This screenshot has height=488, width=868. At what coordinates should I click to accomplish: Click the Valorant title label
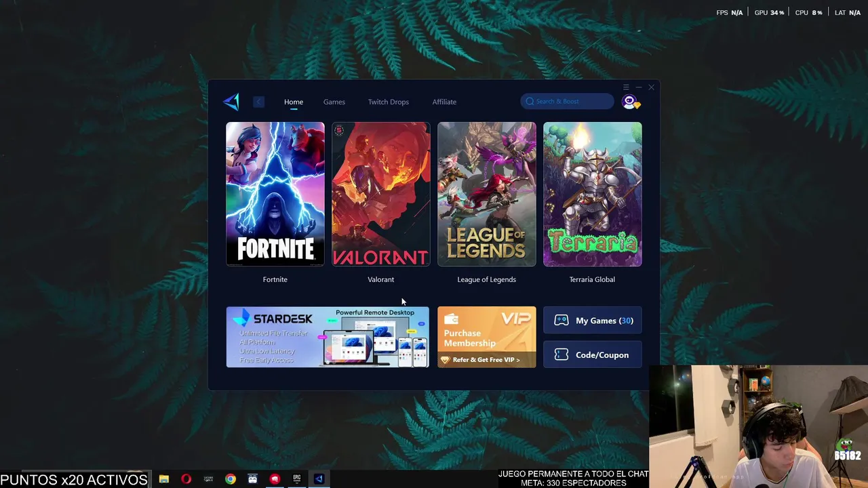(381, 279)
